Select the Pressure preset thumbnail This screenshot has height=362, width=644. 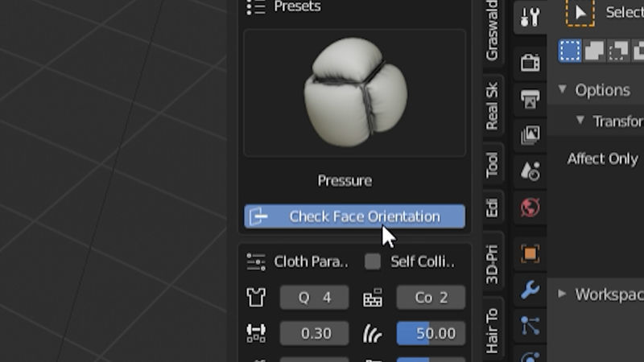click(x=355, y=93)
